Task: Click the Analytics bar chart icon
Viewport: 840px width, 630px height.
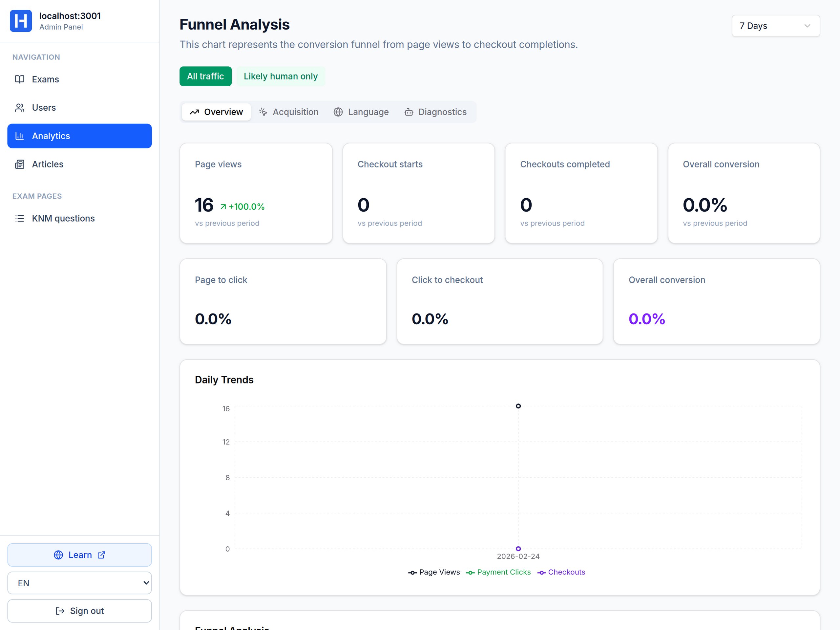Action: click(19, 136)
